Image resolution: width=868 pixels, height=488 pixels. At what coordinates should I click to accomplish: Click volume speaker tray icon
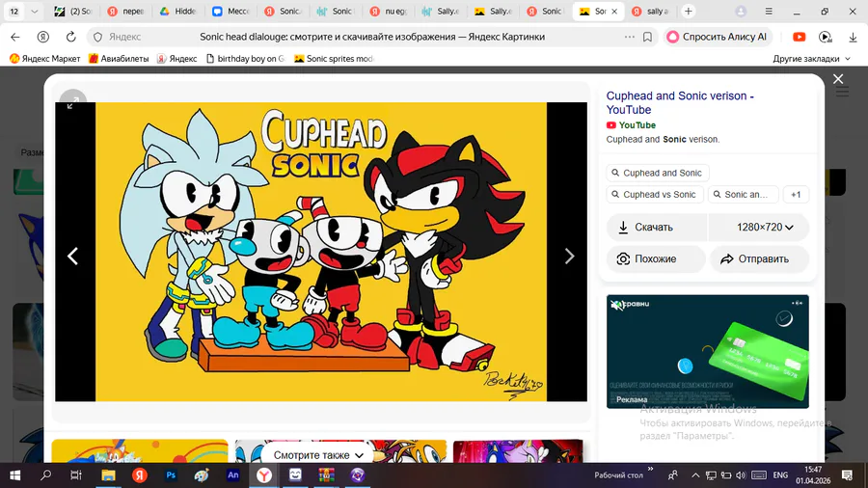pos(742,475)
